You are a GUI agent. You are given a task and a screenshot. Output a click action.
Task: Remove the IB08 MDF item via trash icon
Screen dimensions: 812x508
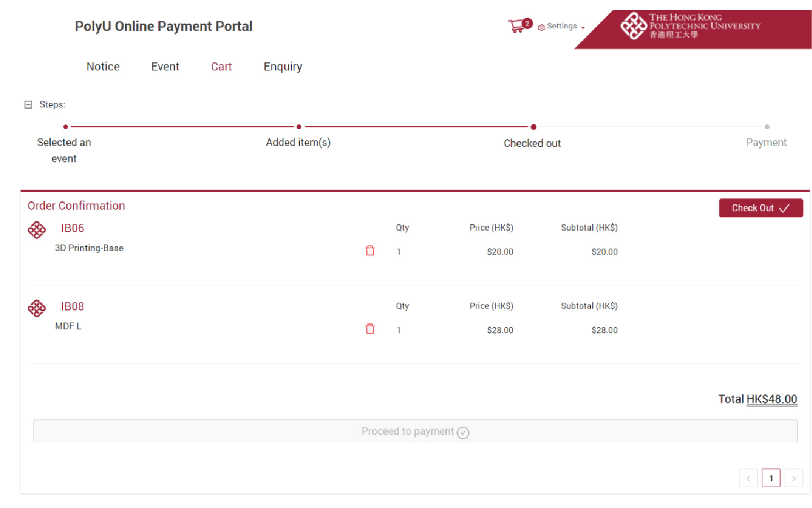370,329
